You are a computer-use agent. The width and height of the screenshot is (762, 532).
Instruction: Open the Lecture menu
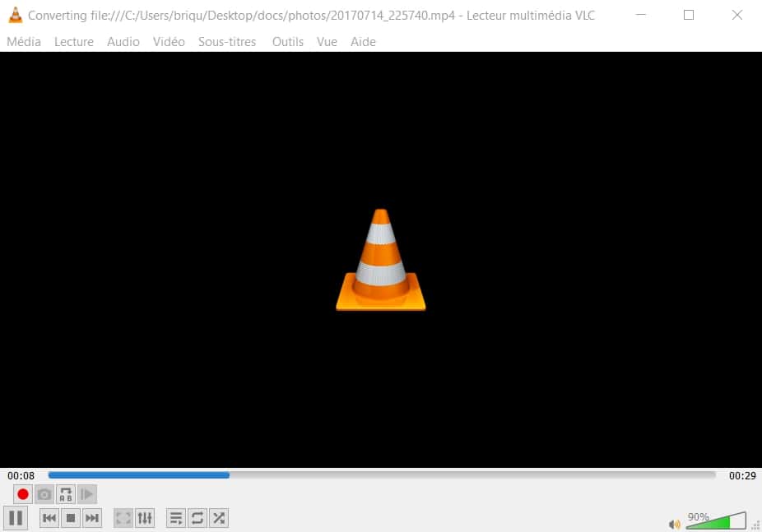pyautogui.click(x=74, y=42)
